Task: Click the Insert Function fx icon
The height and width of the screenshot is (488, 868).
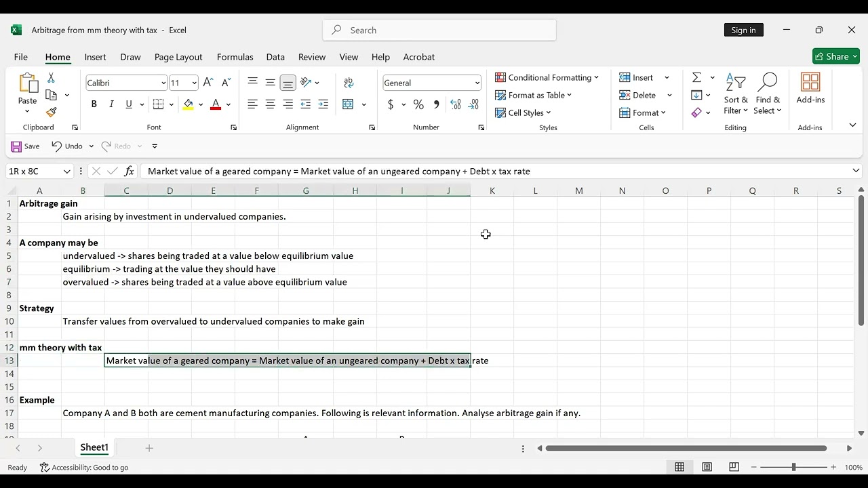Action: [x=129, y=171]
